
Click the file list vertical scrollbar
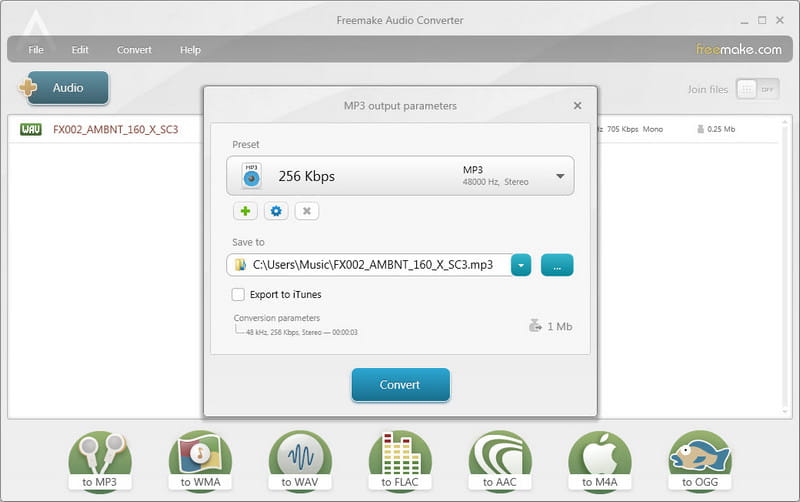pos(786,266)
